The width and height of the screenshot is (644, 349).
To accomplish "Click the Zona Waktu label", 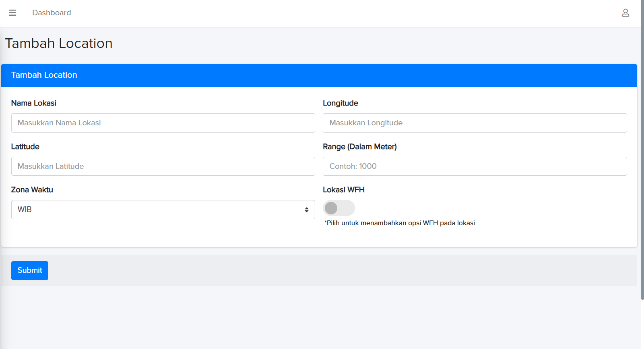I will [32, 190].
